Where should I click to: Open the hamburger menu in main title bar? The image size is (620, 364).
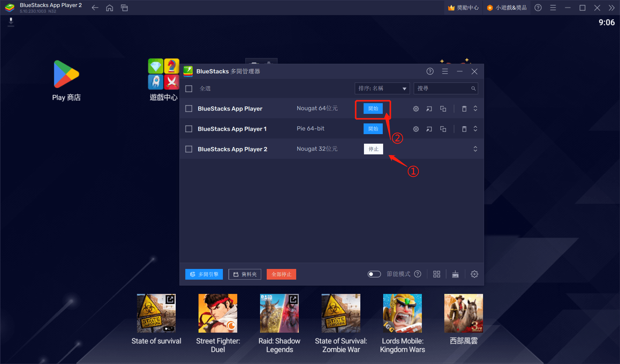click(553, 8)
